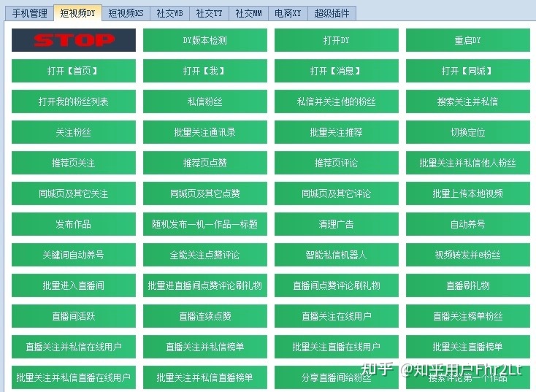The image size is (536, 392).
Task: Switch to the 手机管理 tab
Action: tap(29, 13)
